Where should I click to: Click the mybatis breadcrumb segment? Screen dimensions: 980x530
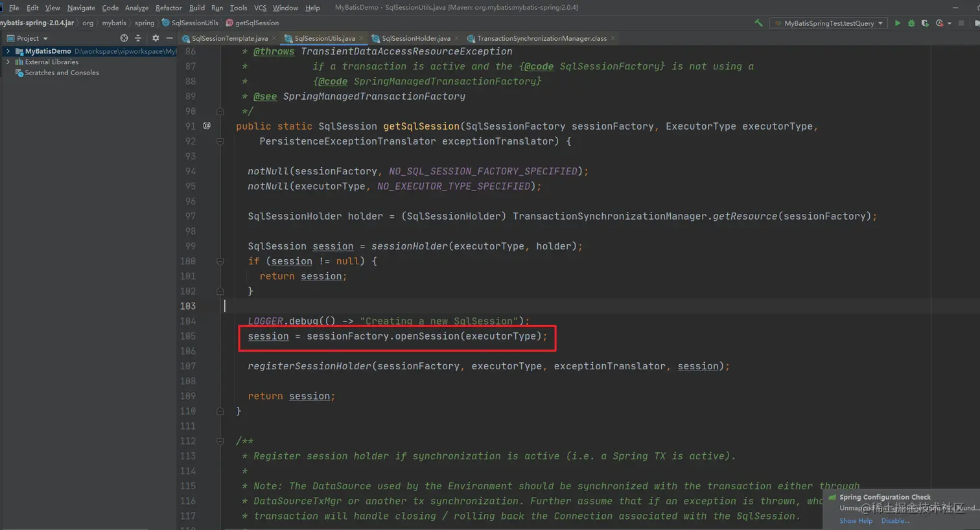click(x=114, y=23)
